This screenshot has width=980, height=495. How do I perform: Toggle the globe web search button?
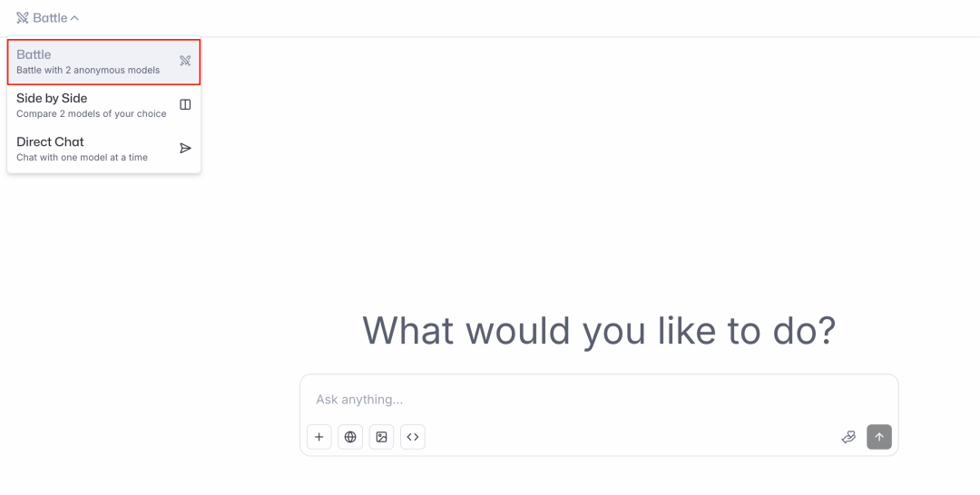coord(350,437)
